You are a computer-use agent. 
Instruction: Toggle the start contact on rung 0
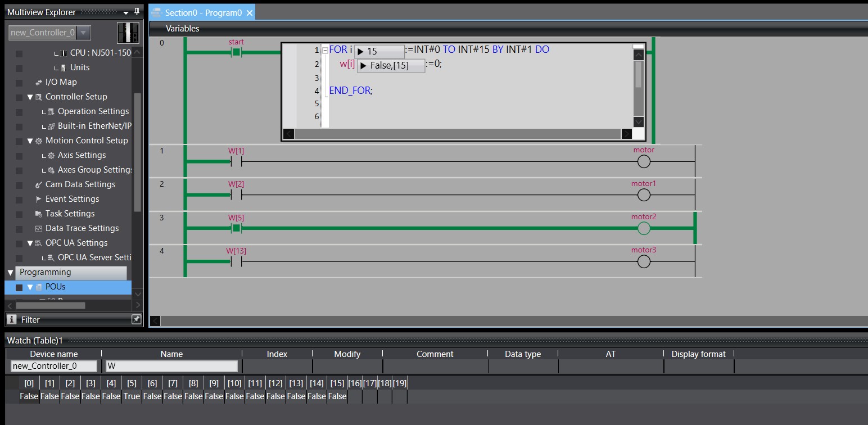pos(236,52)
